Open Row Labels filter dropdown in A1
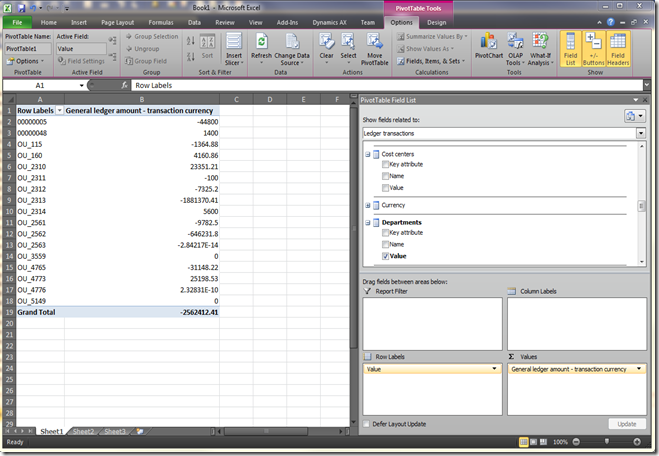The width and height of the screenshot is (659, 456). (59, 110)
